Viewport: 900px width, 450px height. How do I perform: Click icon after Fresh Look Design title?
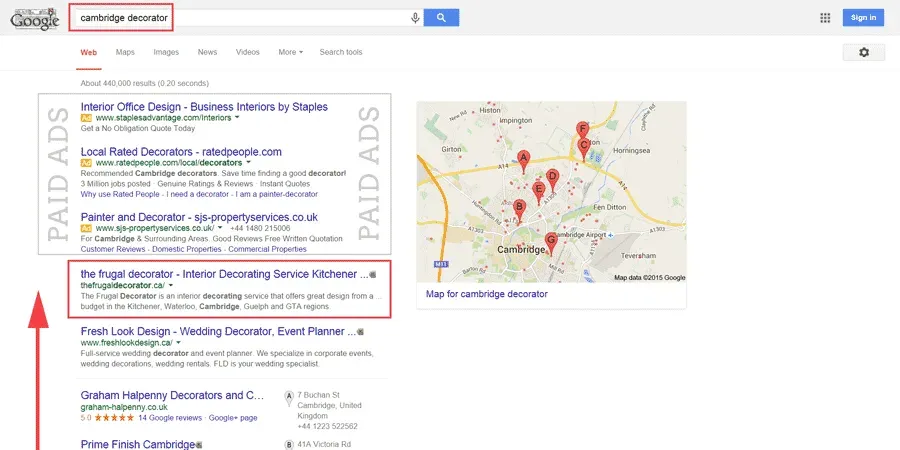pos(360,332)
